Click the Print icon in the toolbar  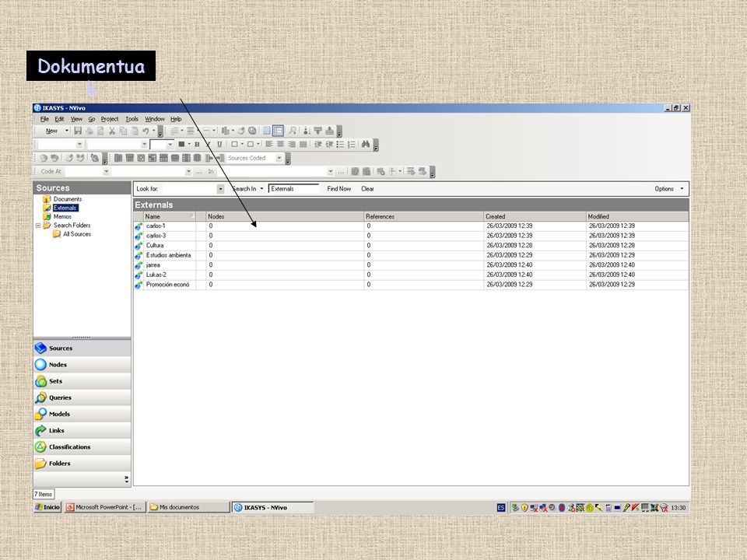(89, 131)
